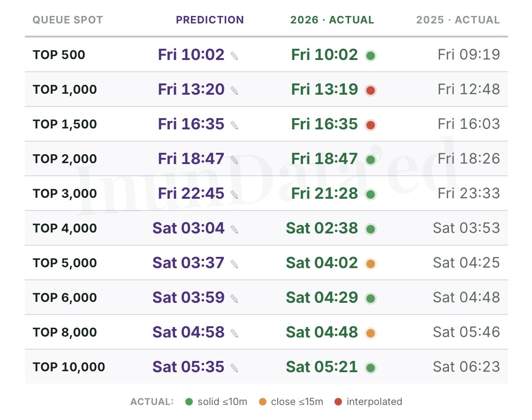This screenshot has height=420, width=532.
Task: Click the Sat 03:53 2025 actual value
Action: coord(466,228)
